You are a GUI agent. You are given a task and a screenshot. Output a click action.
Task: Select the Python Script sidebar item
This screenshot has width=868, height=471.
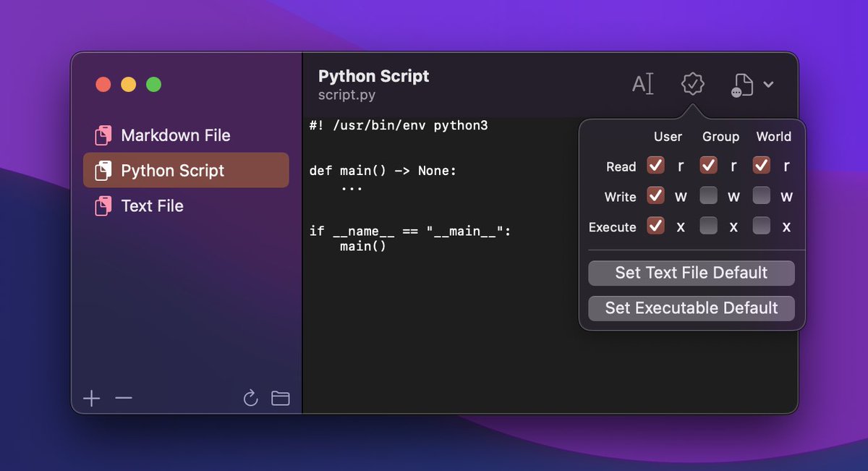pyautogui.click(x=186, y=171)
